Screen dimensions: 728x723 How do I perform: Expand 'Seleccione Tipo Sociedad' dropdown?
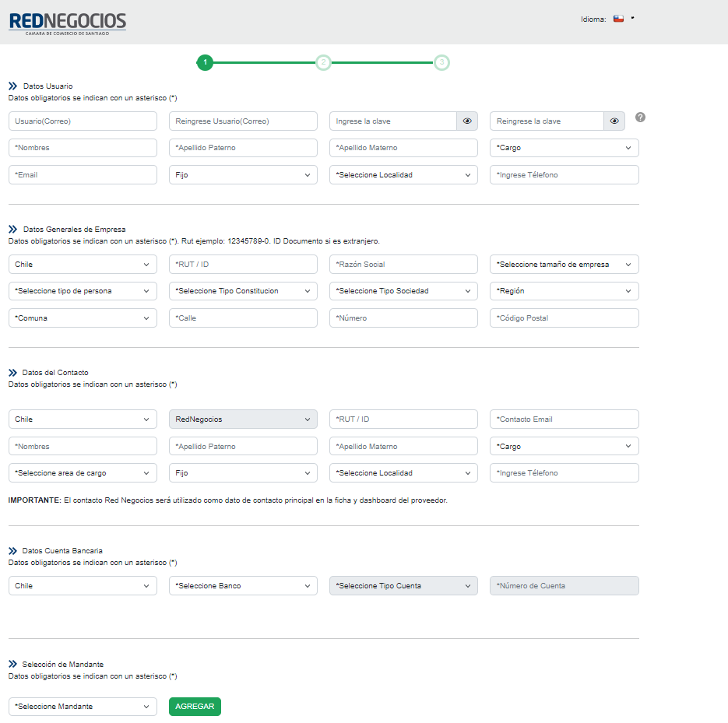tap(403, 291)
